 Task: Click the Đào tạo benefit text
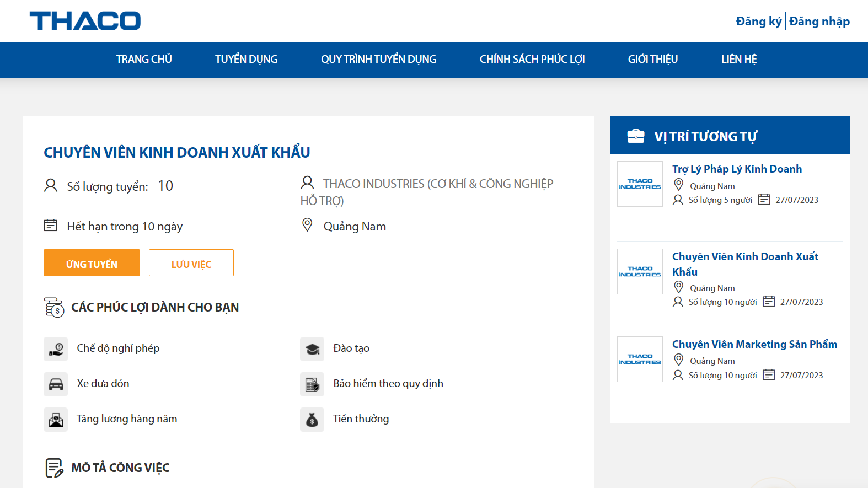click(x=351, y=348)
